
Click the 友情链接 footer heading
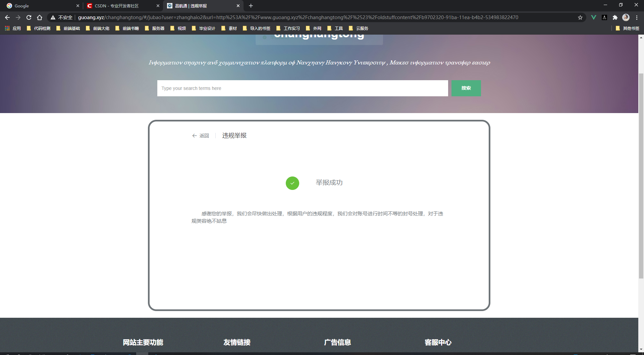[237, 342]
